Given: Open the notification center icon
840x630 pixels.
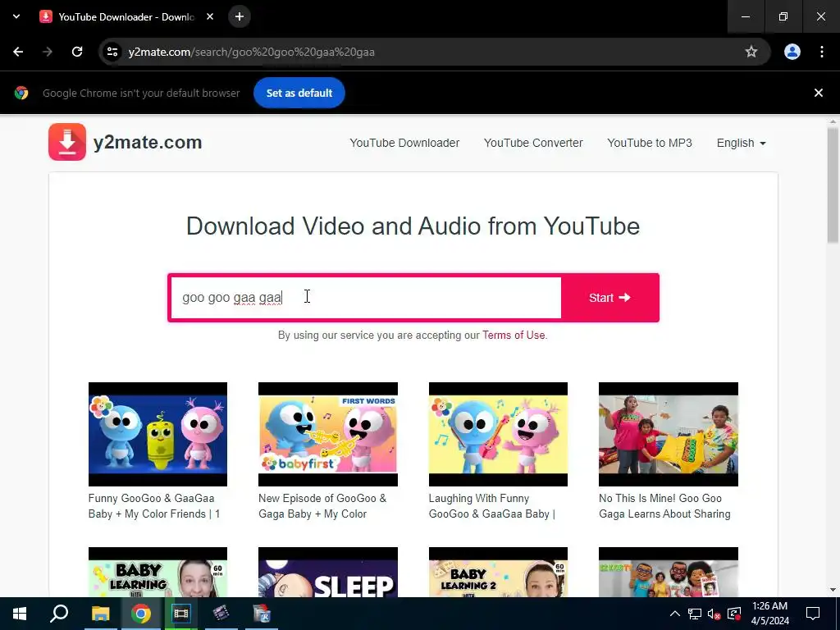Looking at the screenshot, I should pos(813,614).
